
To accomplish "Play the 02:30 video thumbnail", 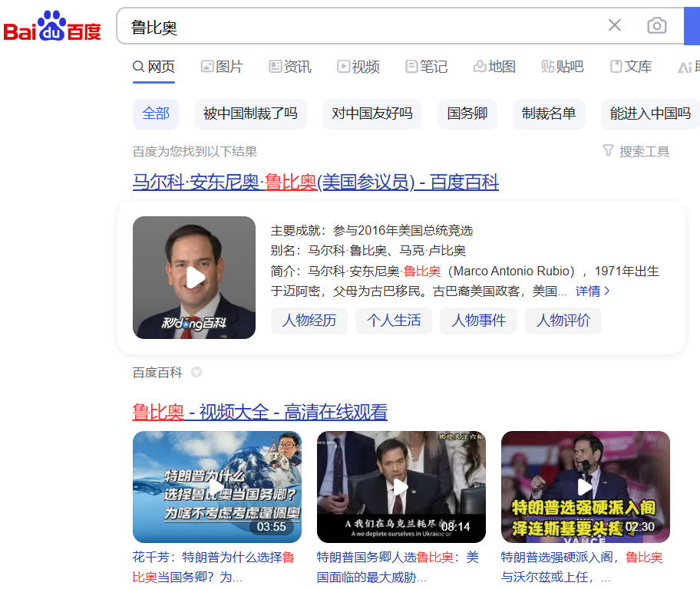I will (586, 487).
